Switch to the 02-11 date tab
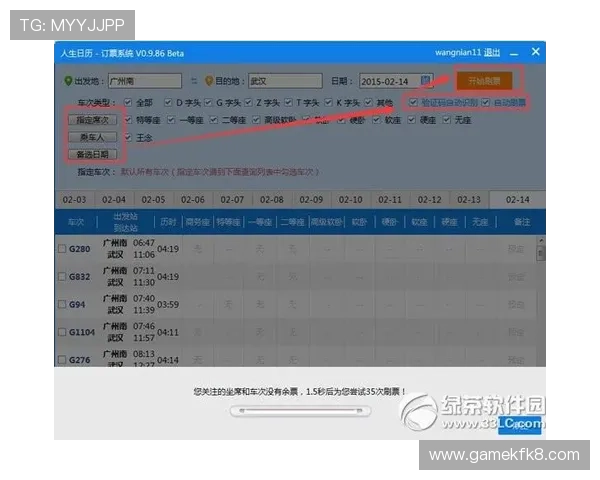Screen dimensions: 600x480 coord(390,199)
